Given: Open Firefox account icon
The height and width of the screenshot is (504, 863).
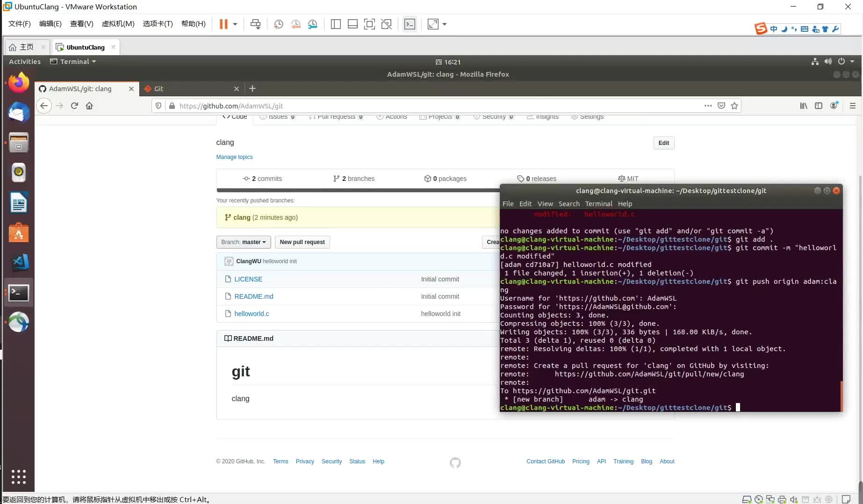Looking at the screenshot, I should tap(834, 106).
